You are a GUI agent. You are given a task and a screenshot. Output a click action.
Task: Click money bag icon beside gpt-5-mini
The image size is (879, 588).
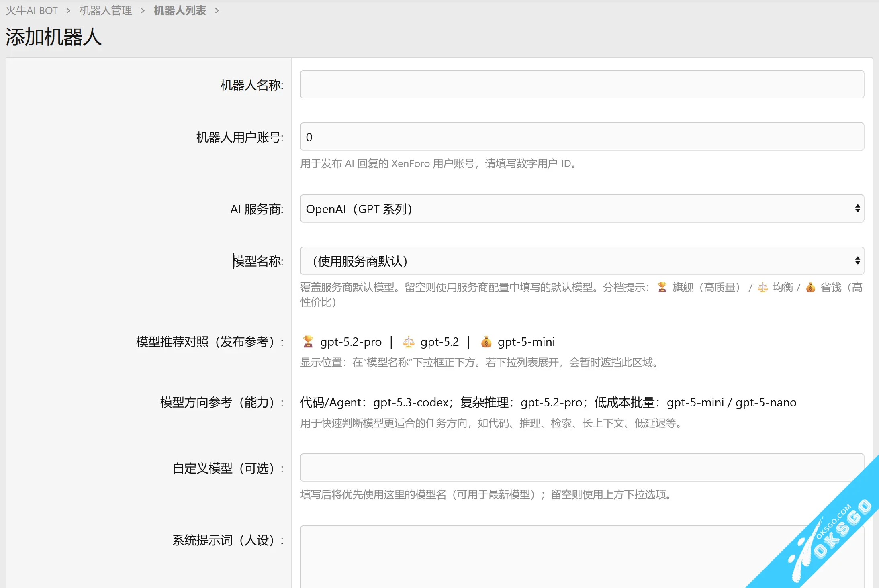pyautogui.click(x=486, y=342)
